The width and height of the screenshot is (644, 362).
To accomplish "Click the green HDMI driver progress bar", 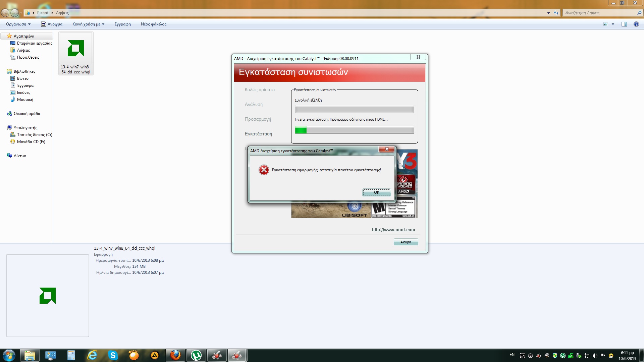I will [x=354, y=130].
